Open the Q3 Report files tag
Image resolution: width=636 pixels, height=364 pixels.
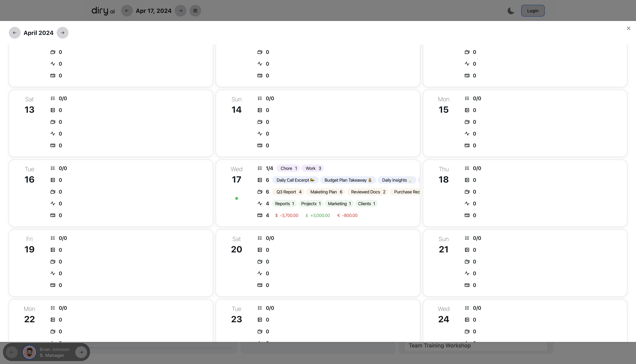pyautogui.click(x=289, y=192)
